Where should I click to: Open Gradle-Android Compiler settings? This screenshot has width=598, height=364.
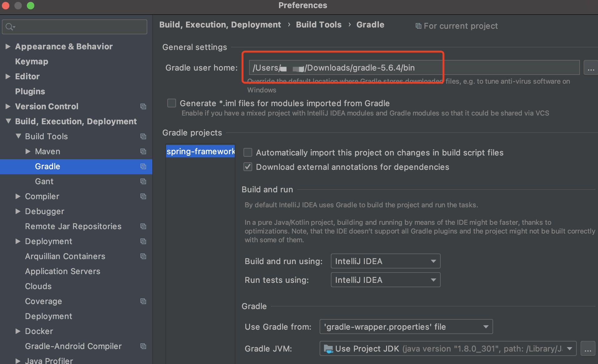pyautogui.click(x=73, y=346)
